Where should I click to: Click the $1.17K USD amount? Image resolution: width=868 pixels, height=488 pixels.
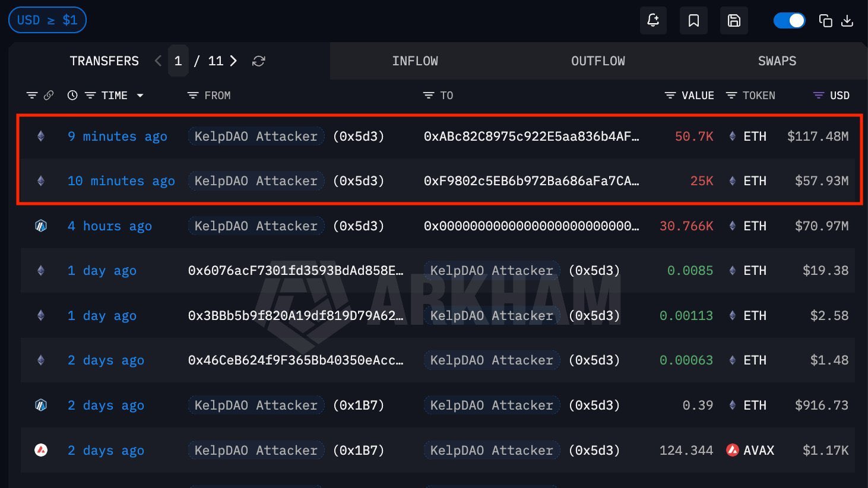pos(825,451)
